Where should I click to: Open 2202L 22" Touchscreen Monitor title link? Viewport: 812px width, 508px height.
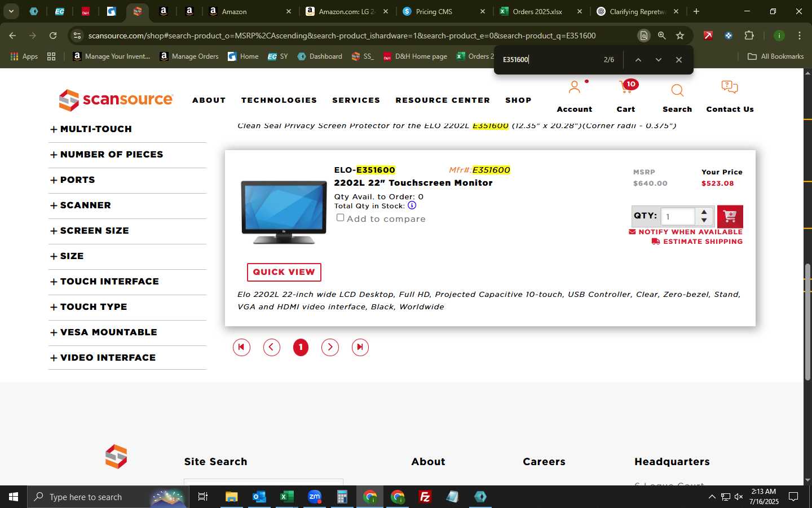[413, 183]
